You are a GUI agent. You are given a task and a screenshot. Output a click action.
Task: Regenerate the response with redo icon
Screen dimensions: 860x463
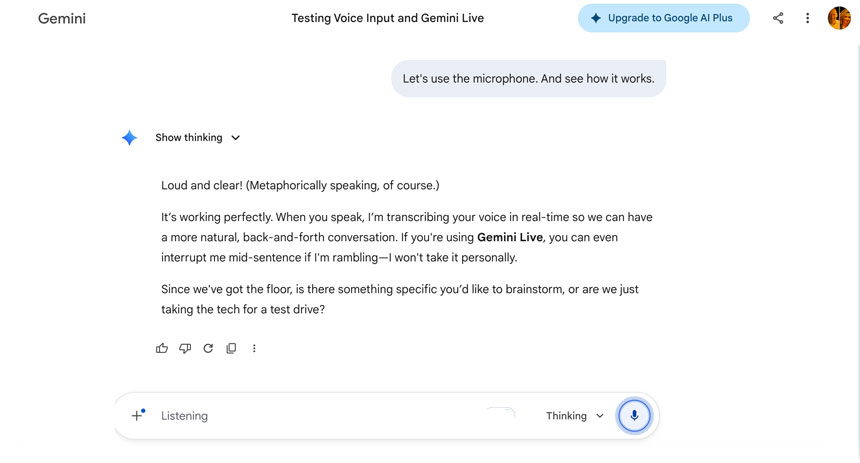[208, 348]
